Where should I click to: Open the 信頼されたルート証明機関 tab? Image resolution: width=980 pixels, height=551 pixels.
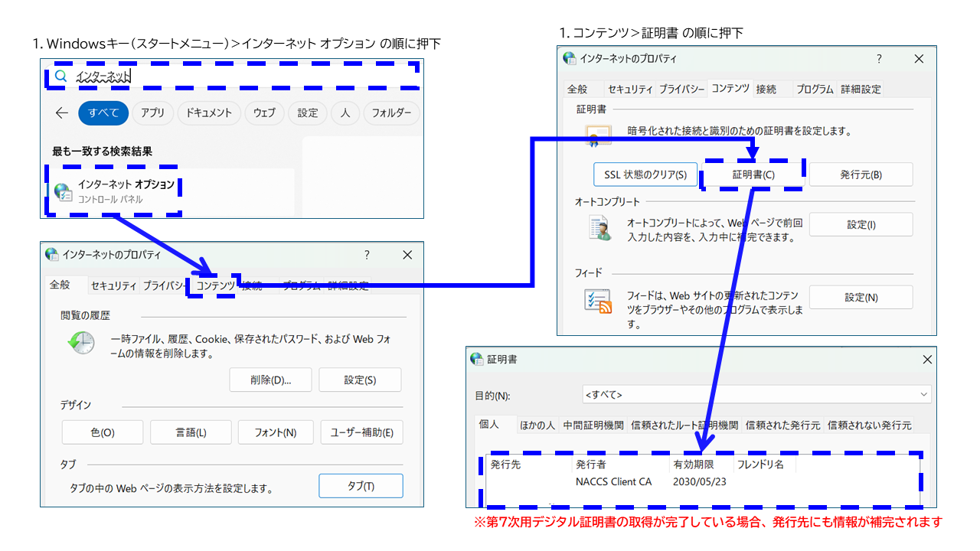684,425
